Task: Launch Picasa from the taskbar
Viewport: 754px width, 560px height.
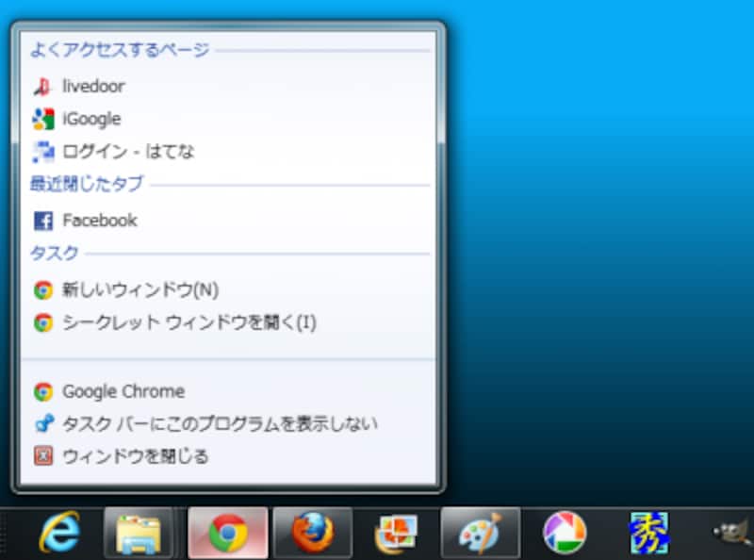Action: point(565,533)
